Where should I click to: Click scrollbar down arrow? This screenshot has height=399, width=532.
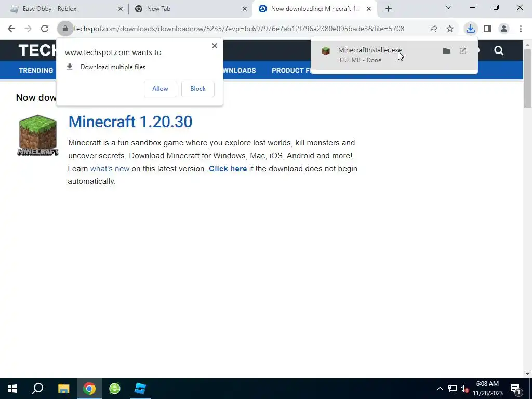point(528,374)
